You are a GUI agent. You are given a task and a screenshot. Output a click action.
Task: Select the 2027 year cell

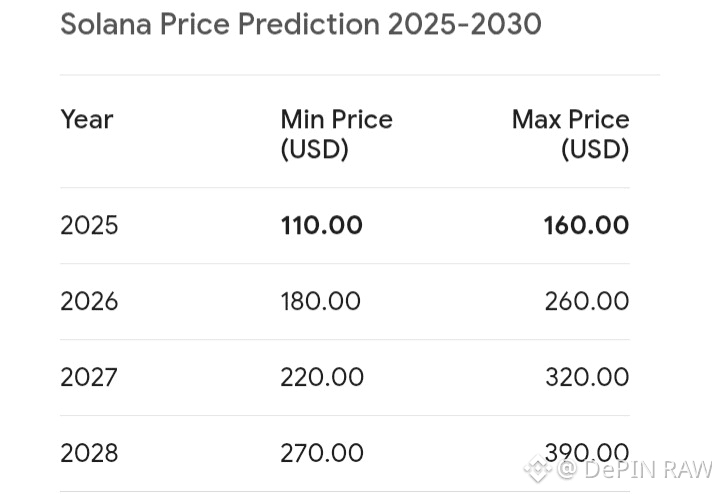coord(89,377)
